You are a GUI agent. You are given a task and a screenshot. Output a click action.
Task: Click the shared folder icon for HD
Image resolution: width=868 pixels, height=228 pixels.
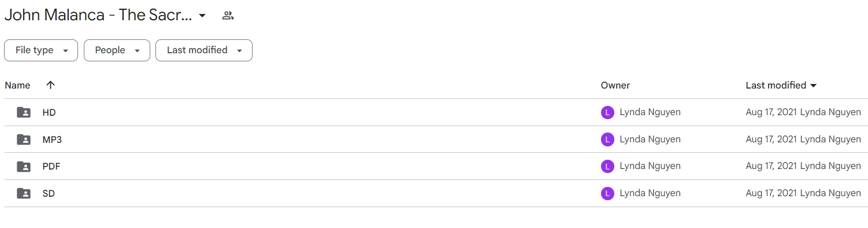24,112
